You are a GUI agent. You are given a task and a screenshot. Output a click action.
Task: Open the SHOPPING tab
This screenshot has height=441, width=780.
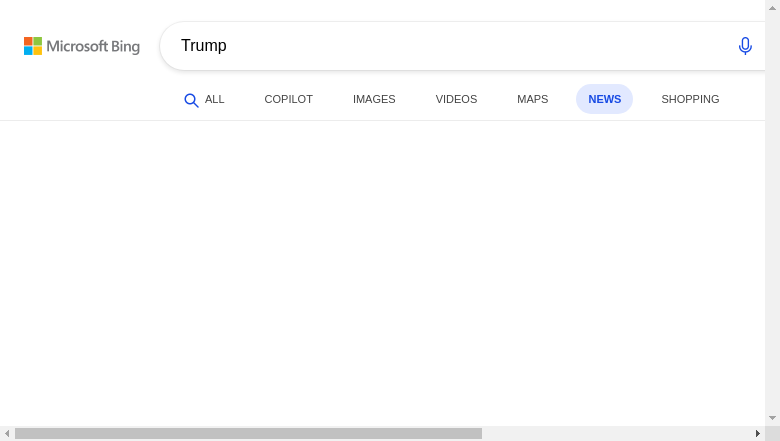pos(690,99)
